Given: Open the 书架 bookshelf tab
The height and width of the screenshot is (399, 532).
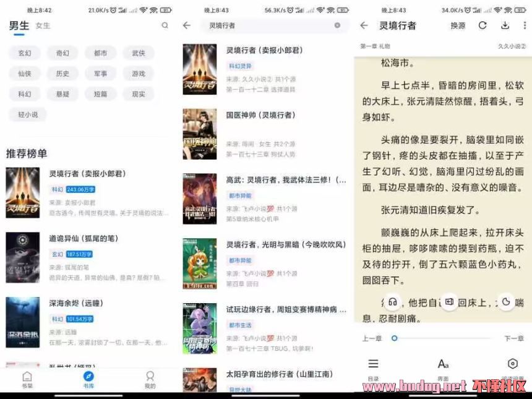Looking at the screenshot, I should click(27, 380).
